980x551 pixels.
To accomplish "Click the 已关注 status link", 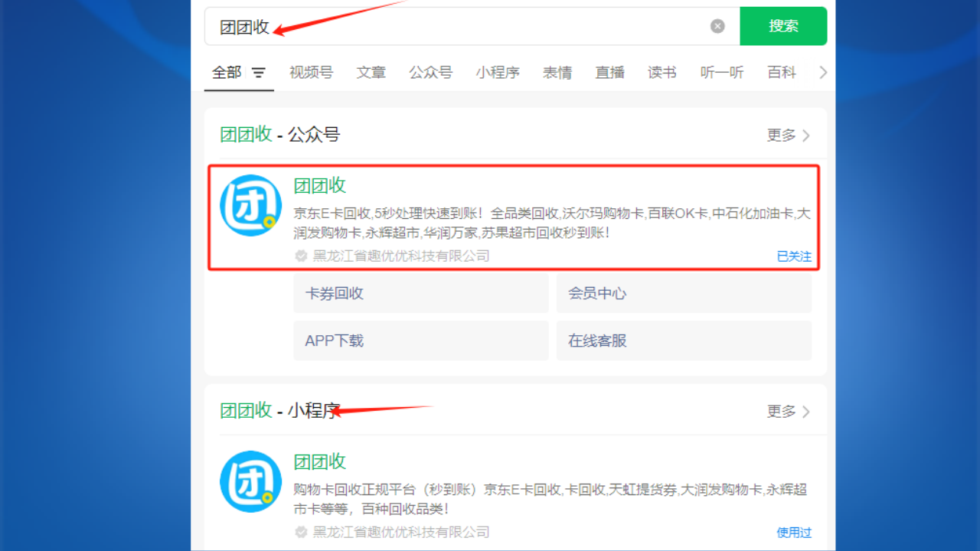I will [x=794, y=256].
